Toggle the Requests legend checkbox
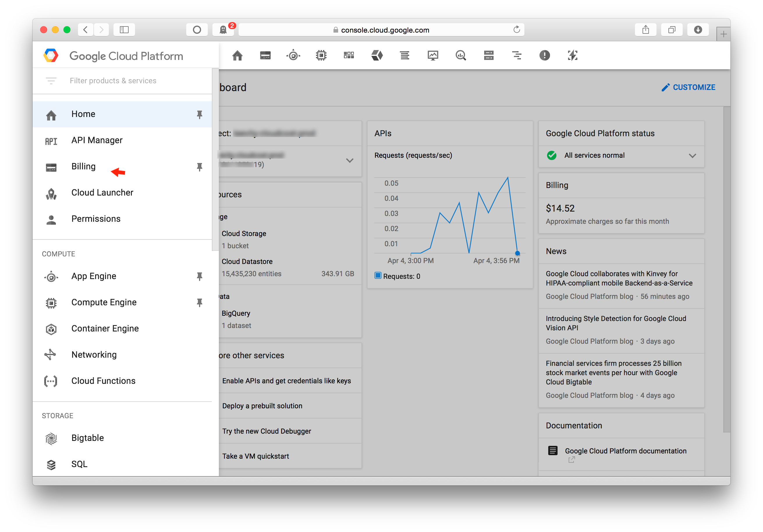Viewport: 763px width, 532px height. coord(378,276)
